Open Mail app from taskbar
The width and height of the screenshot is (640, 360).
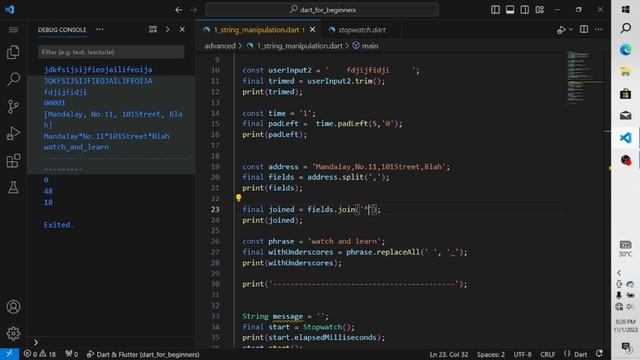coord(625,116)
